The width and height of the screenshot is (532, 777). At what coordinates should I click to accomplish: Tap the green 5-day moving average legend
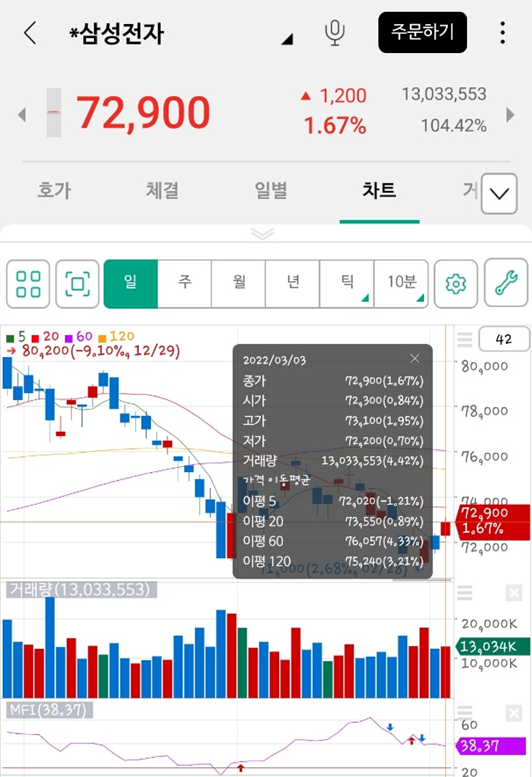pyautogui.click(x=15, y=337)
